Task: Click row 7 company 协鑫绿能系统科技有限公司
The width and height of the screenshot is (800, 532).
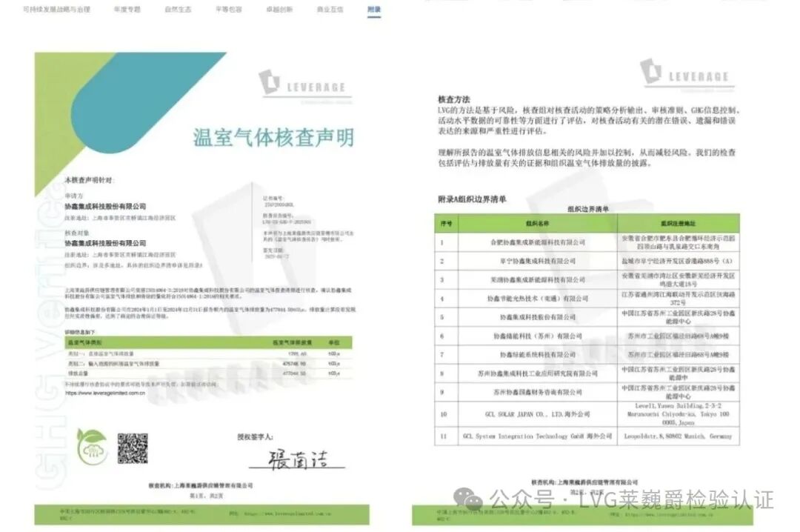Action: click(x=538, y=354)
